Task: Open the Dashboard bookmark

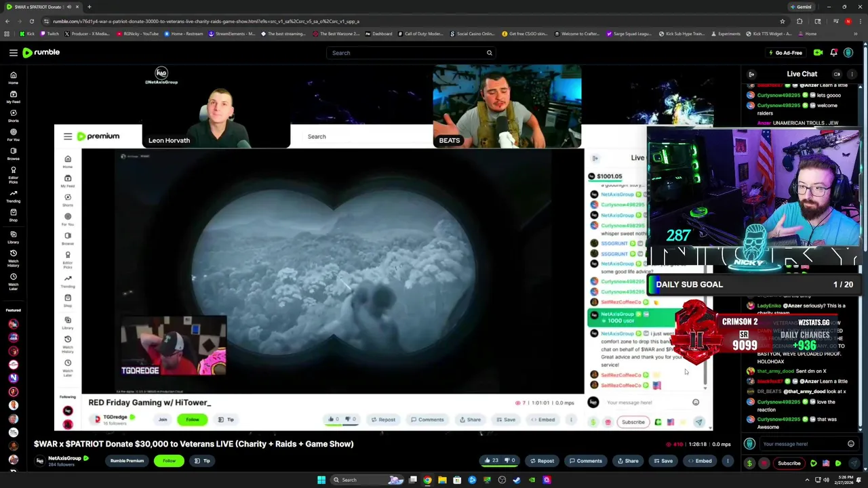Action: coord(378,34)
